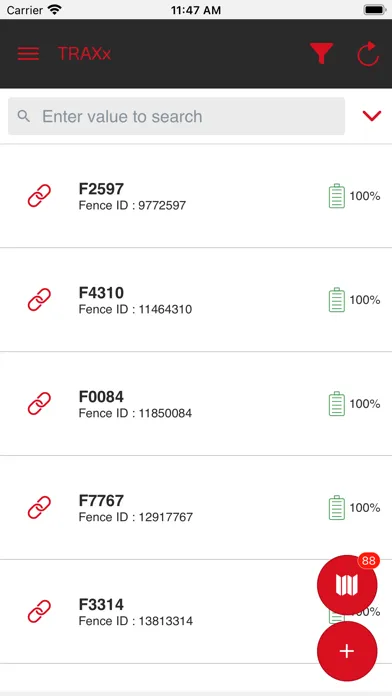The width and height of the screenshot is (392, 696).
Task: Open the hamburger menu
Action: [28, 54]
